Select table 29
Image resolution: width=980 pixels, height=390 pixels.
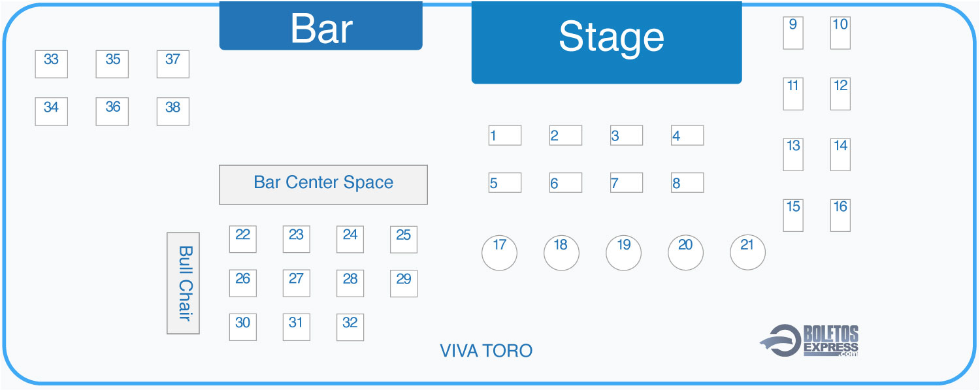[404, 284]
